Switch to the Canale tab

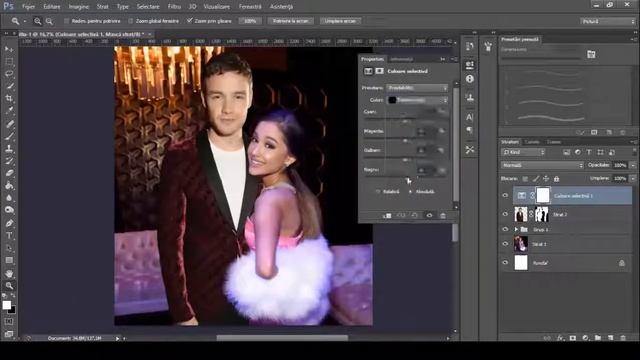[532, 142]
